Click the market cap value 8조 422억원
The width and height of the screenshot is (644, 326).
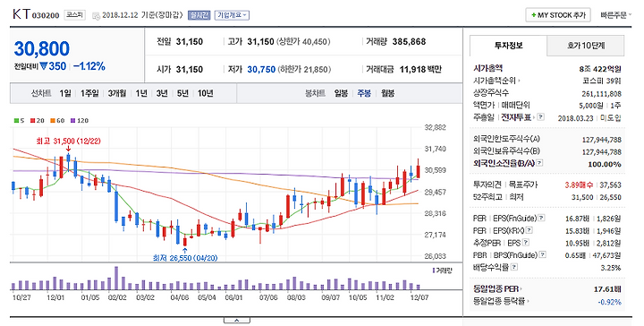click(600, 69)
